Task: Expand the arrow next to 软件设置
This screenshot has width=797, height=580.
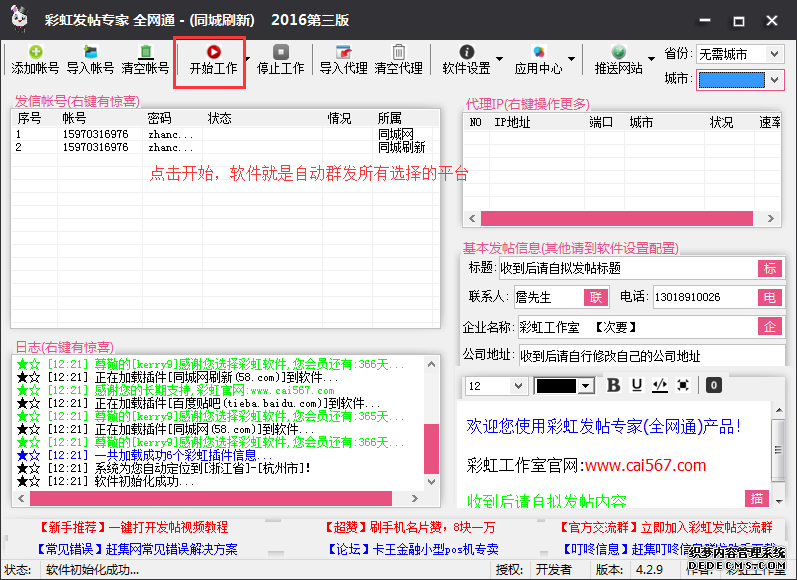Action: pyautogui.click(x=499, y=59)
